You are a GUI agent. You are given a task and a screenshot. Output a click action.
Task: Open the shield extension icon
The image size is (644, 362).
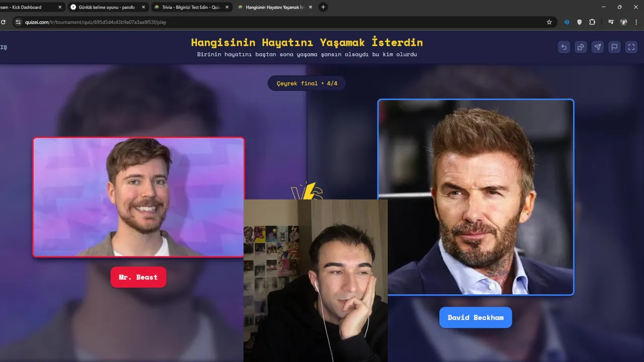coord(579,22)
